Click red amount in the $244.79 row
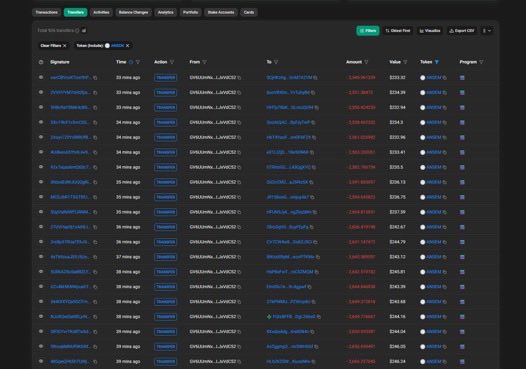The image size is (526, 369). (x=361, y=242)
